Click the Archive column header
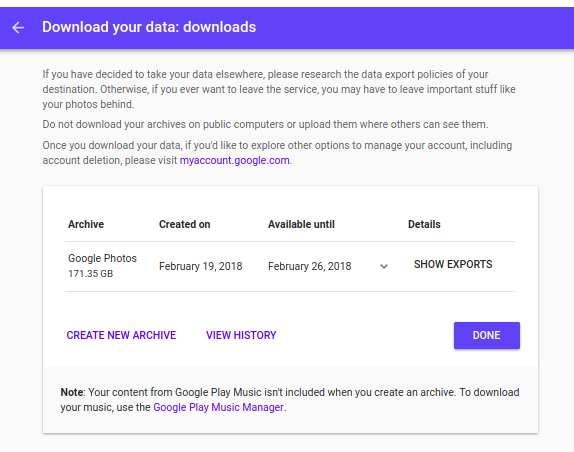Image resolution: width=574 pixels, height=452 pixels. [86, 224]
